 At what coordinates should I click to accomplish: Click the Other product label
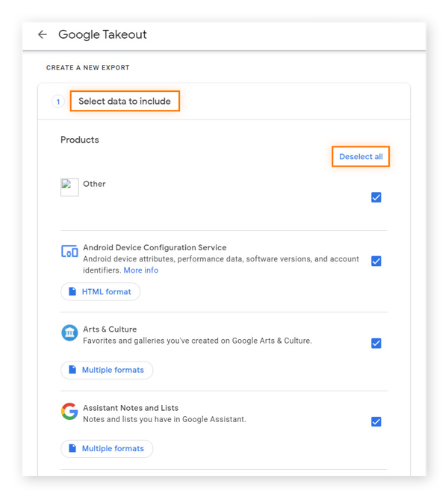pos(94,184)
